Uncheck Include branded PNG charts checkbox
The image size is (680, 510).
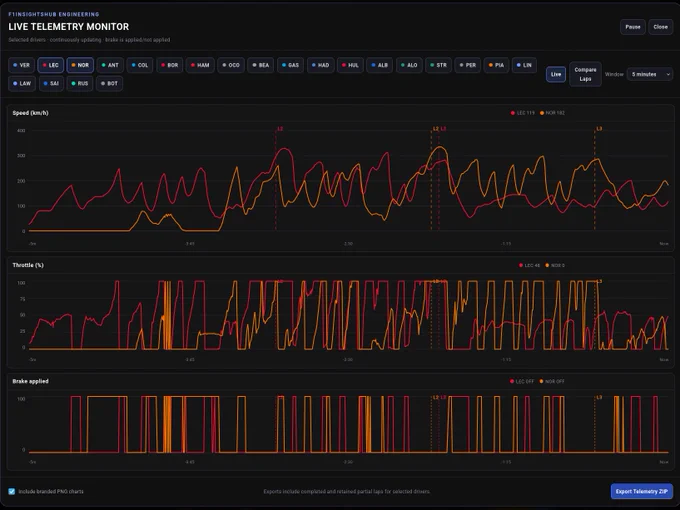pos(12,491)
